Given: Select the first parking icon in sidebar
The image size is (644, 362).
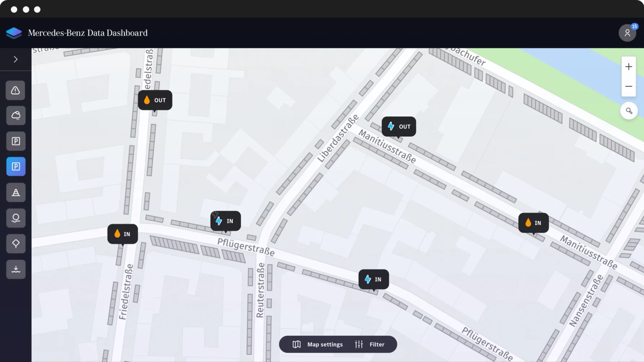Looking at the screenshot, I should coord(16,141).
